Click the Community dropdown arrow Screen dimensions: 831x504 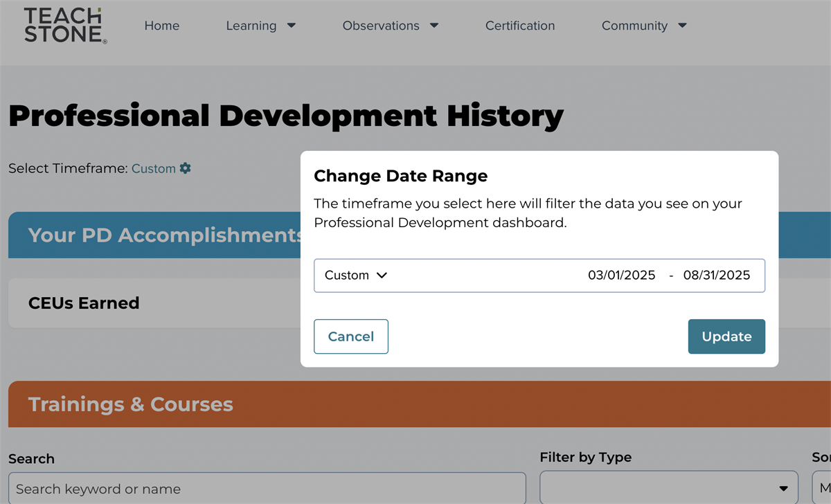pyautogui.click(x=682, y=26)
